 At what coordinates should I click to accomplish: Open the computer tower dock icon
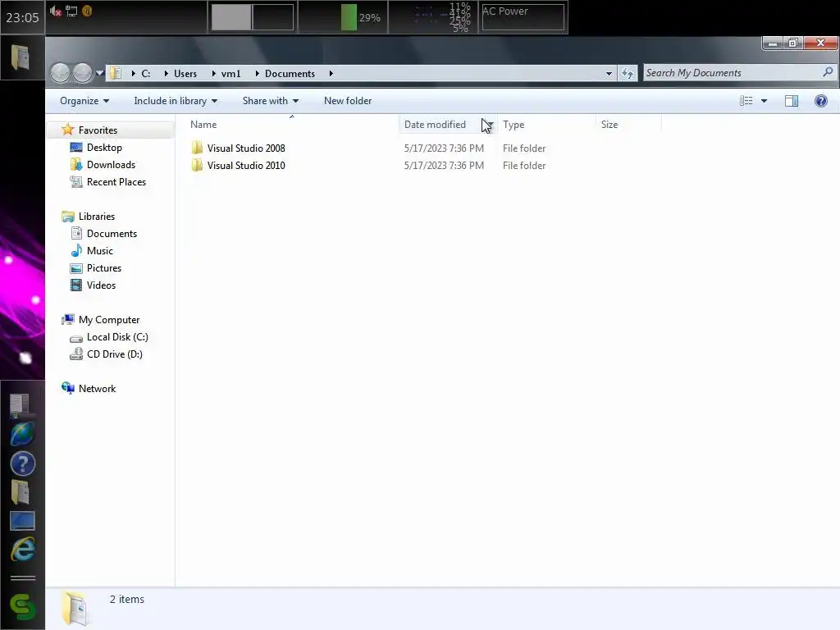click(x=21, y=405)
